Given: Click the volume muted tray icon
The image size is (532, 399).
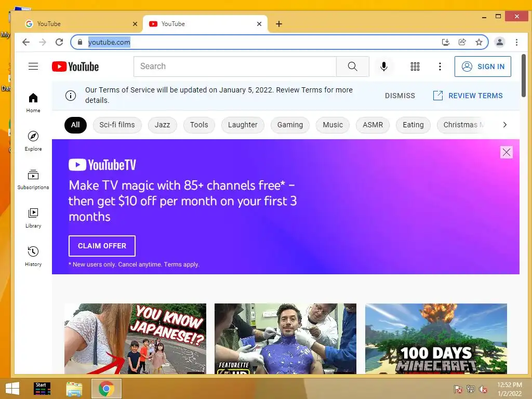Looking at the screenshot, I should (x=483, y=389).
